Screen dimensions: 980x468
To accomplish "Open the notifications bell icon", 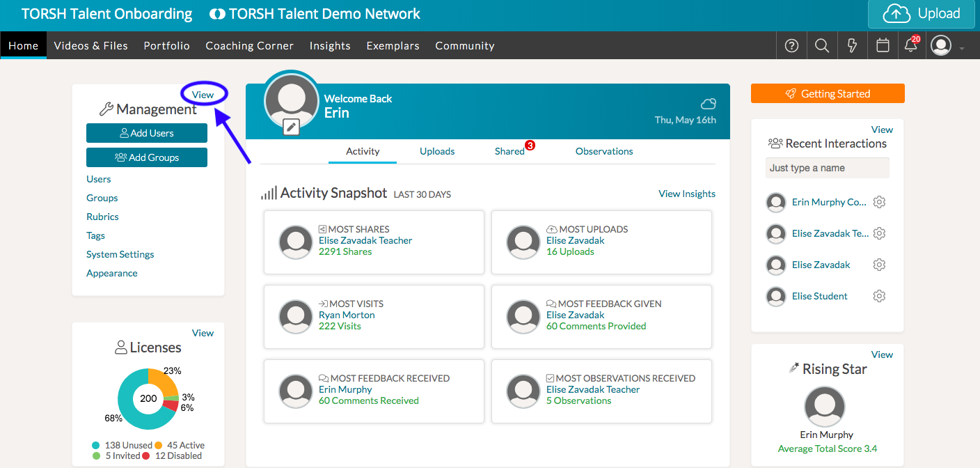I will pyautogui.click(x=910, y=46).
